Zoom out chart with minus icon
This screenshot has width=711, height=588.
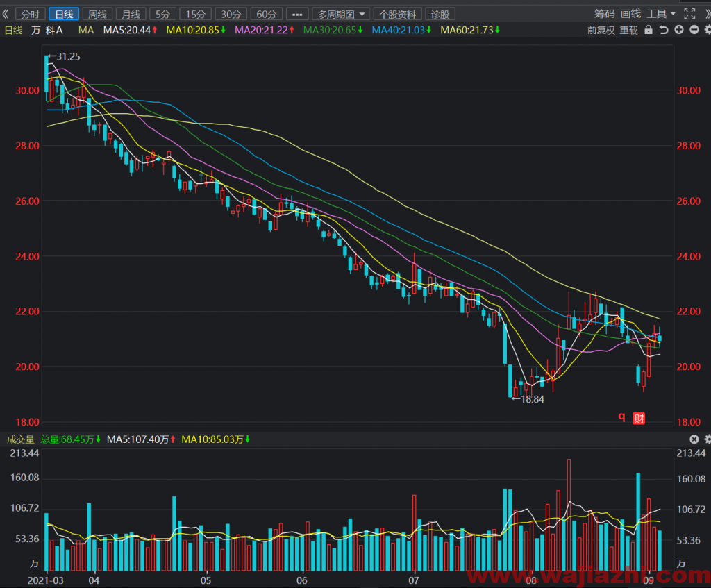[694, 30]
